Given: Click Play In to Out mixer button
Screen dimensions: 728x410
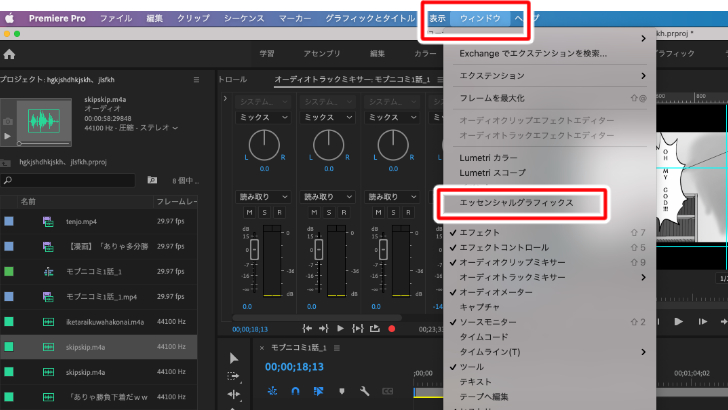Looking at the screenshot, I should 358,329.
